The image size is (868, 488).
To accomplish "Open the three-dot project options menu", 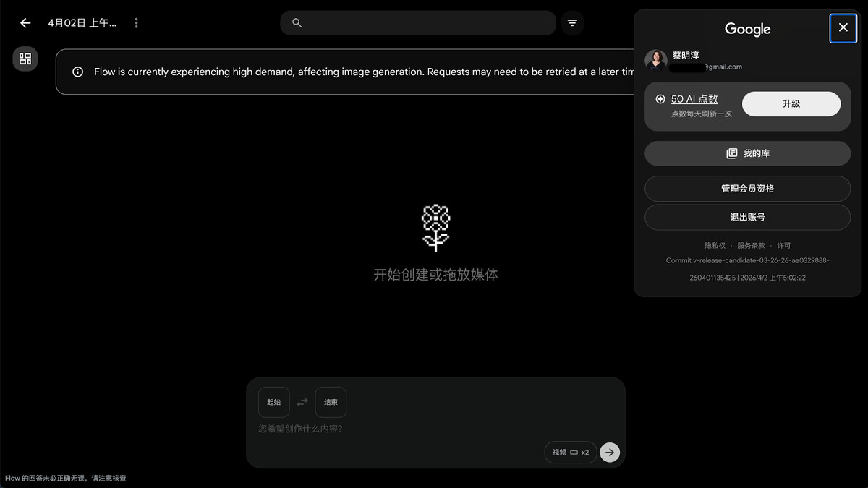I will 136,23.
